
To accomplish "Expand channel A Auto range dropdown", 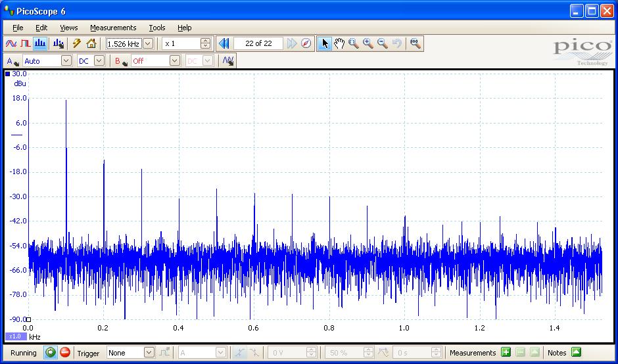I will pyautogui.click(x=66, y=60).
